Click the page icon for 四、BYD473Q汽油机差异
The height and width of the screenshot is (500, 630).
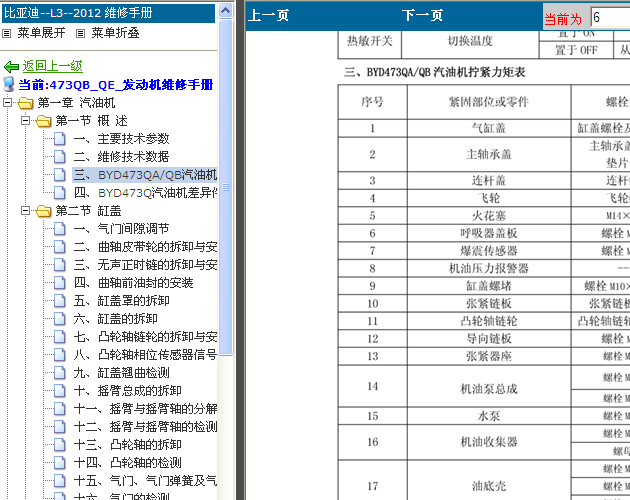(x=60, y=193)
